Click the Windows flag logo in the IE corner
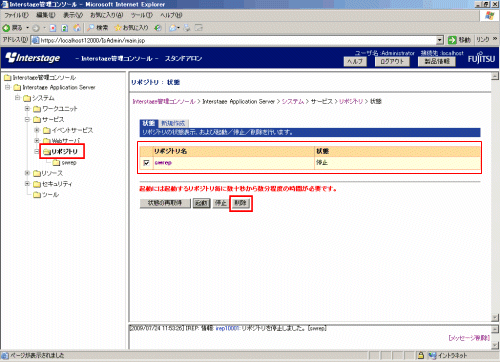This screenshot has width=500, height=362. tap(489, 15)
